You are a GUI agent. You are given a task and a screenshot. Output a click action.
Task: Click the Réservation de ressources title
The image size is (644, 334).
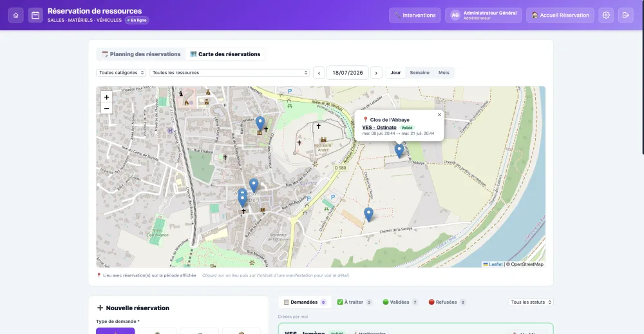(95, 11)
